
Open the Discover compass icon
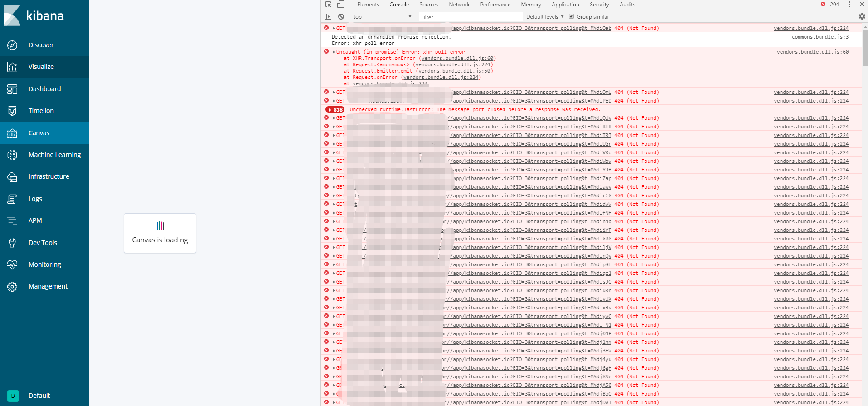[12, 45]
